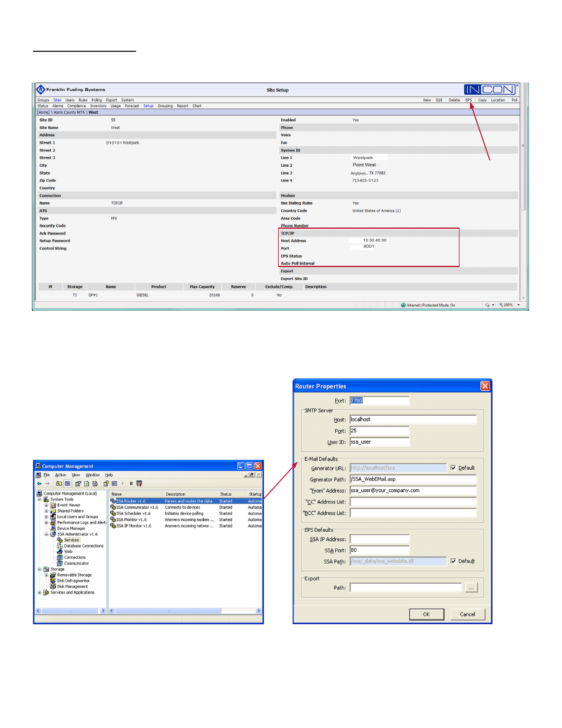
Task: Click services list horizontal scrollbar
Action: pyautogui.click(x=185, y=611)
